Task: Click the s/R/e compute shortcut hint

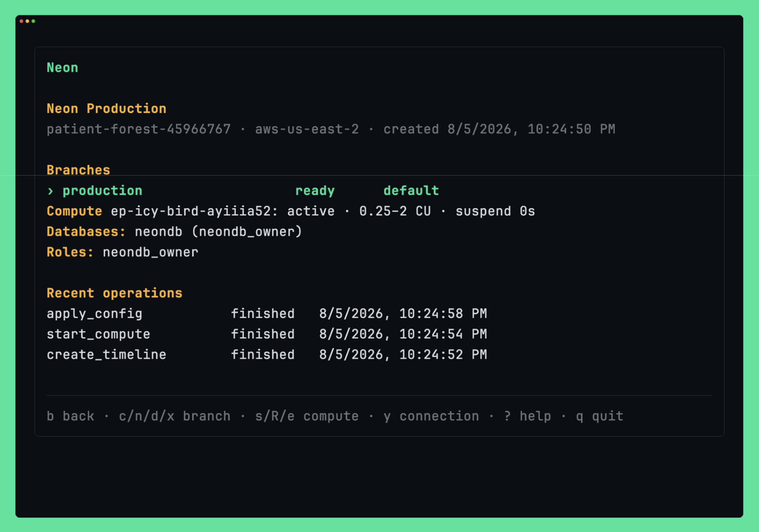Action: pos(307,416)
